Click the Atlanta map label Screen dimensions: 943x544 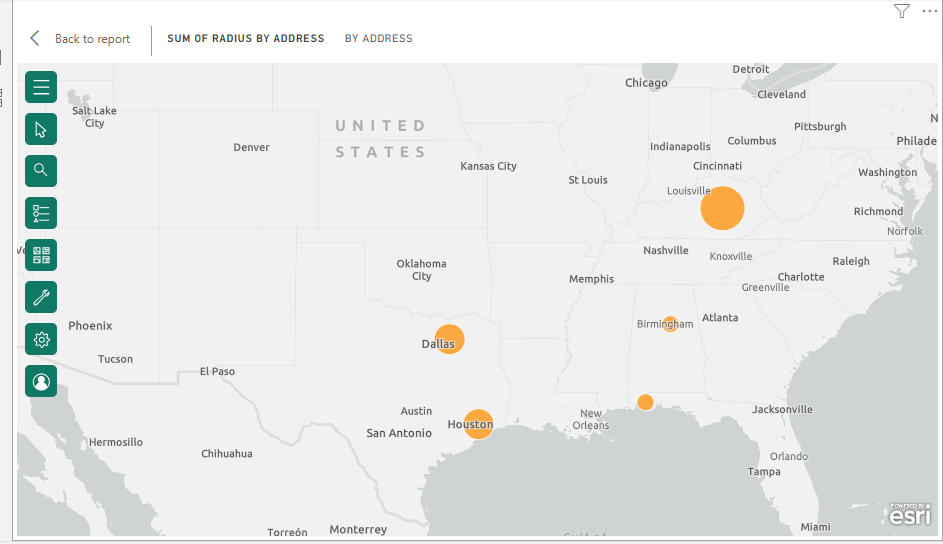[x=720, y=318]
